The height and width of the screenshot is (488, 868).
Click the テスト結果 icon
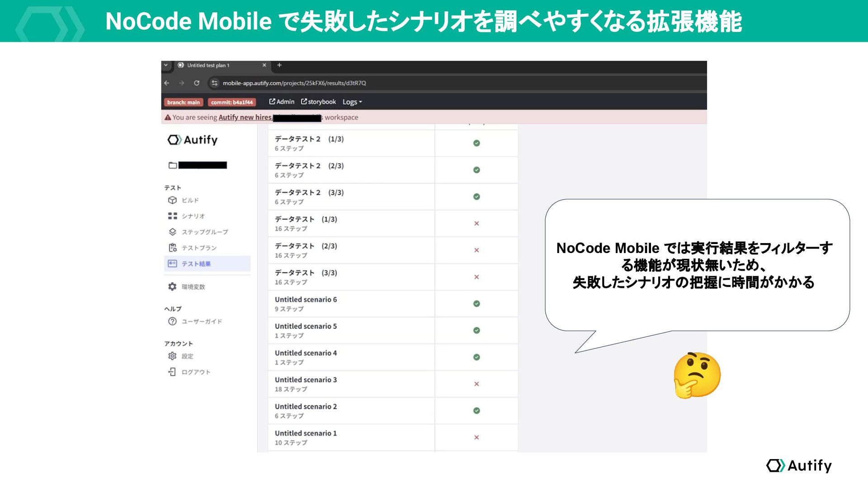pyautogui.click(x=172, y=263)
